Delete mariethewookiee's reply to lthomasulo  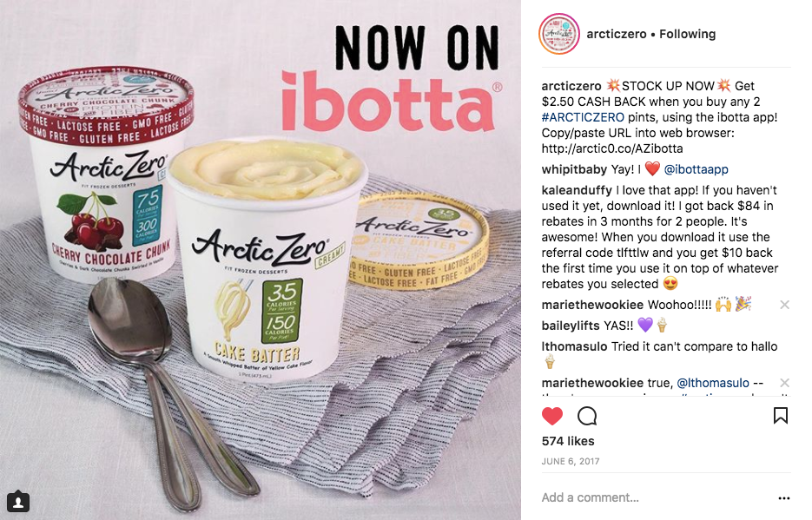(x=784, y=383)
